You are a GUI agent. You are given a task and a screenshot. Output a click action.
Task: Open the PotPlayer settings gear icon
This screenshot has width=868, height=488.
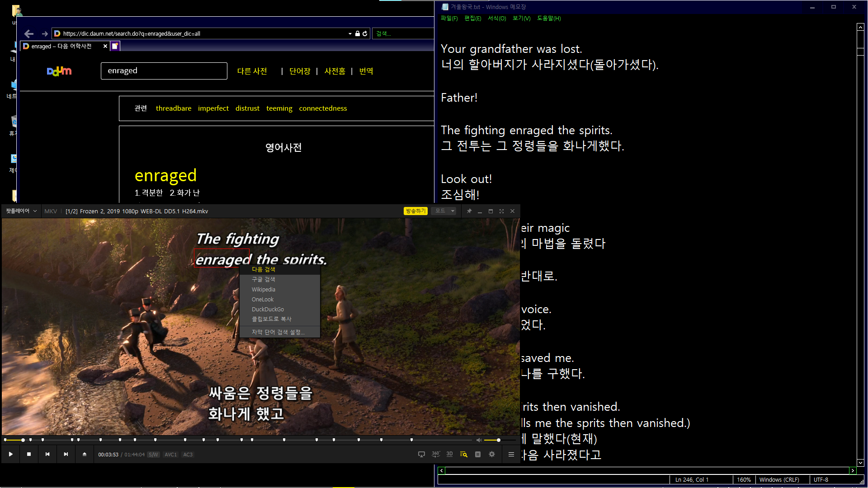tap(492, 454)
